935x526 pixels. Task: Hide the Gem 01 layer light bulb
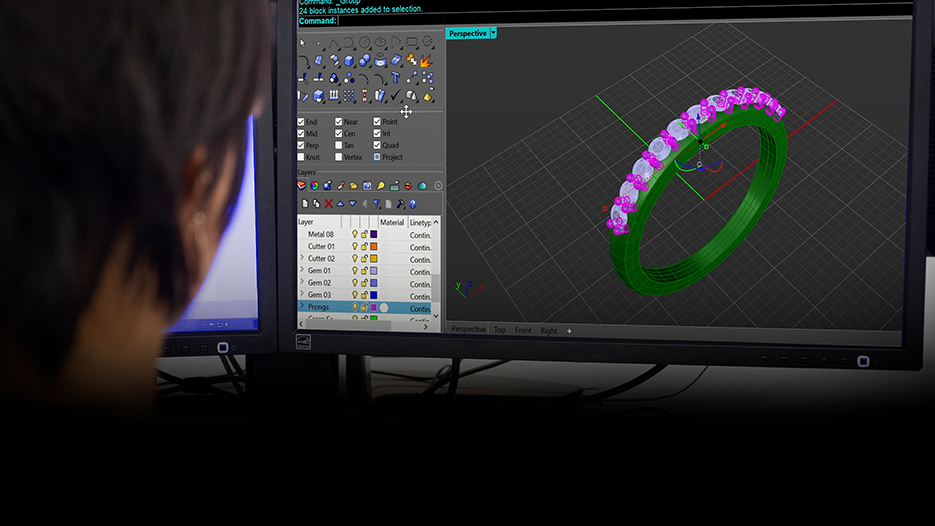point(355,270)
